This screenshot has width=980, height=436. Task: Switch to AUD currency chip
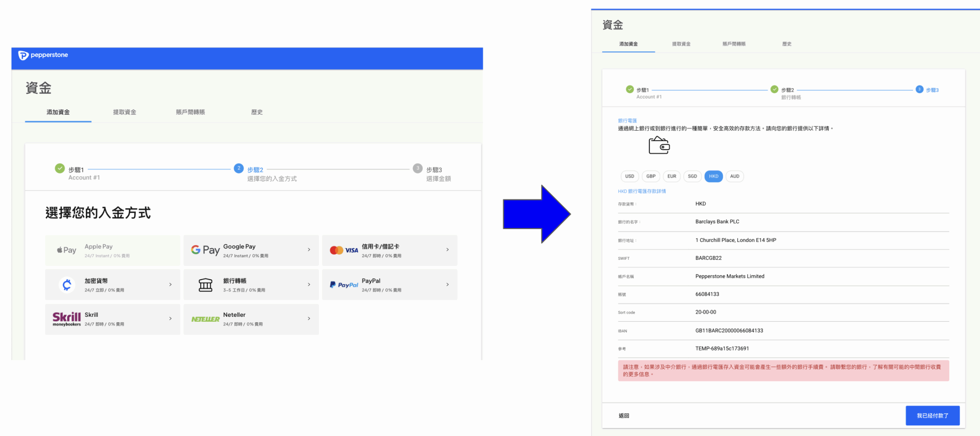pyautogui.click(x=734, y=176)
